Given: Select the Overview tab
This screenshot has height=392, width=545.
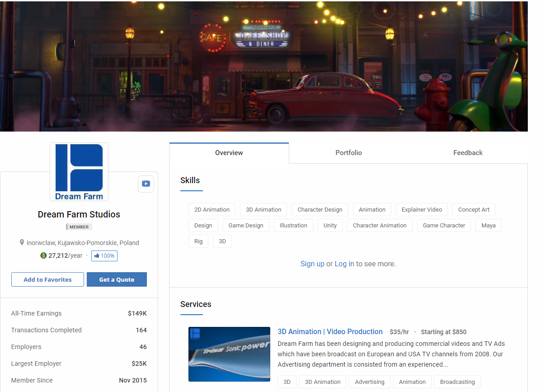Looking at the screenshot, I should (x=229, y=153).
